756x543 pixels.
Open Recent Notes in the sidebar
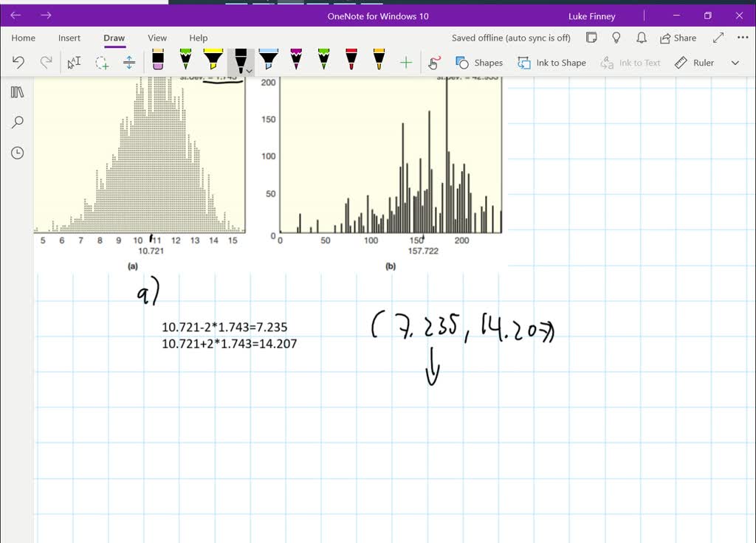16,153
